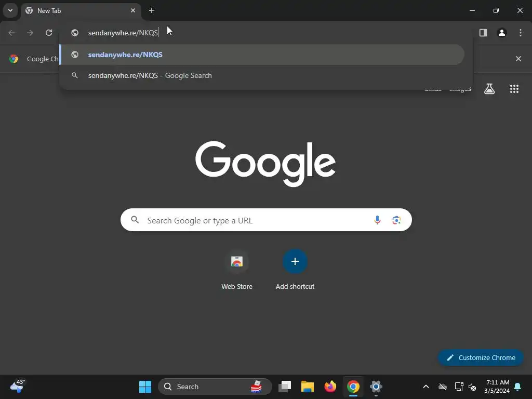Click the globe icon in address bar

75,33
